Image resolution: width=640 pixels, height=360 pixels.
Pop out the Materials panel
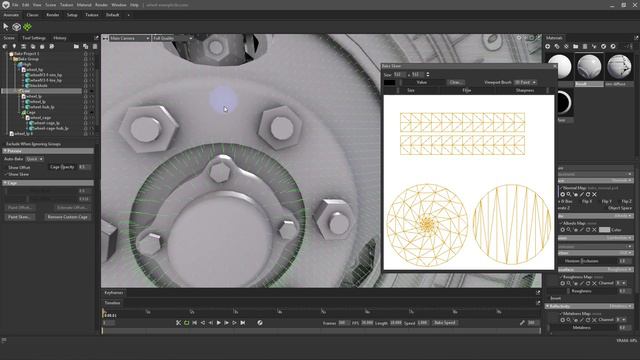tap(636, 38)
